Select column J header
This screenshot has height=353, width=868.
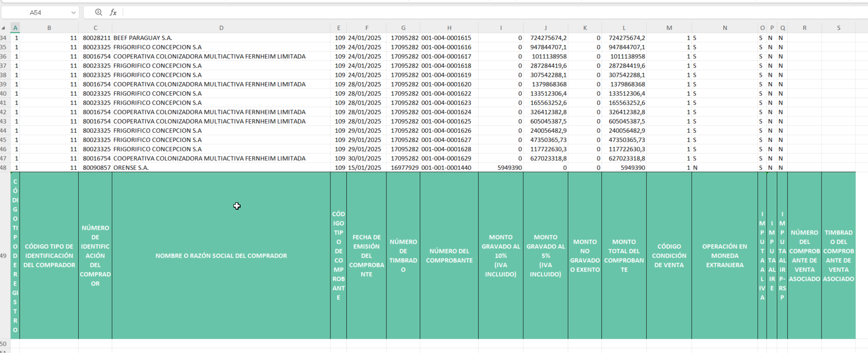pyautogui.click(x=546, y=28)
